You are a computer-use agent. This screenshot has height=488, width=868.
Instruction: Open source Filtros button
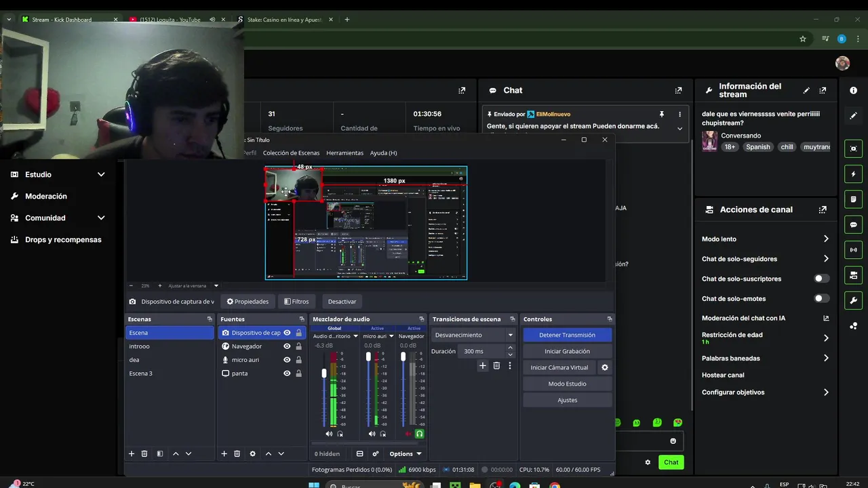(296, 302)
